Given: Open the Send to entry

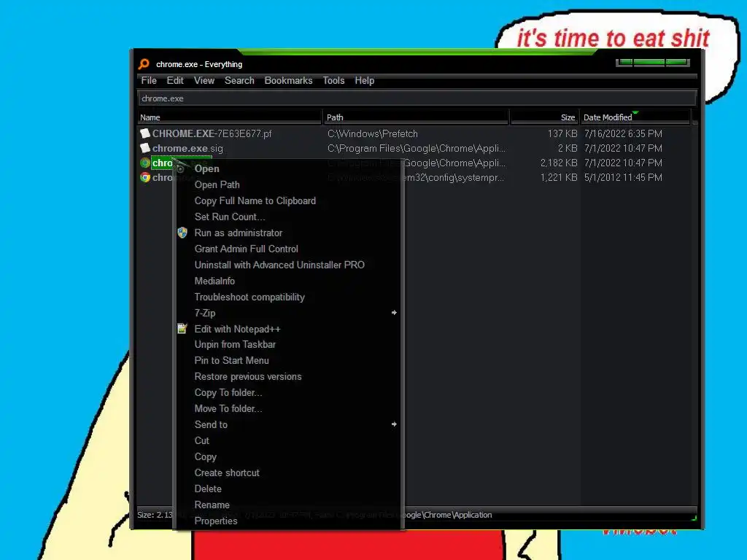Looking at the screenshot, I should (211, 425).
